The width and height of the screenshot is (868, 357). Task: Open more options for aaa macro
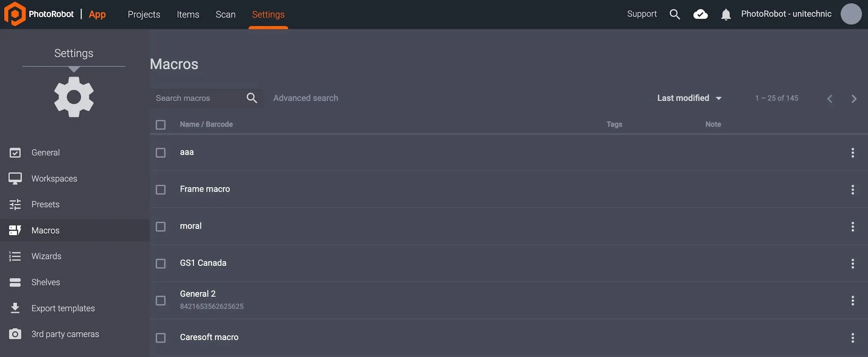pyautogui.click(x=852, y=153)
